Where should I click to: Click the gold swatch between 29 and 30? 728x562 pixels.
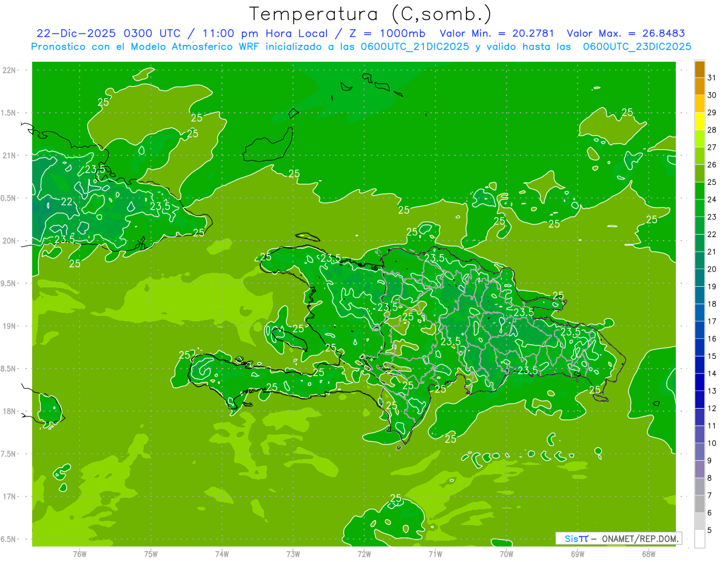click(x=699, y=104)
